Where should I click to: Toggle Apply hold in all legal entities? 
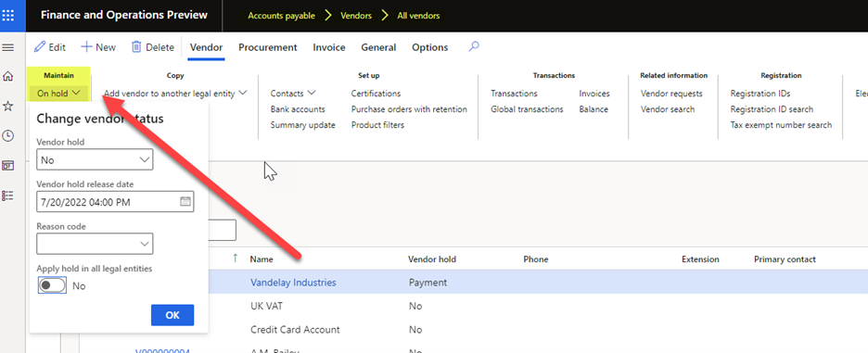click(53, 285)
